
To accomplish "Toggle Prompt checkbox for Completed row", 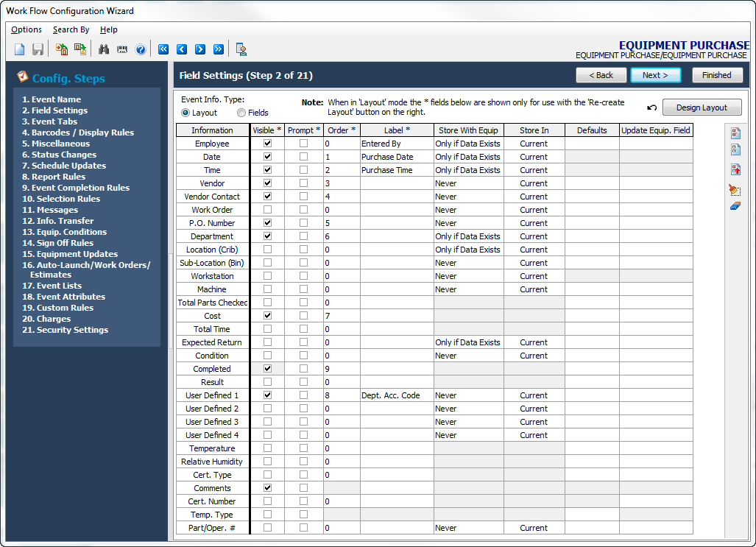I will click(303, 369).
